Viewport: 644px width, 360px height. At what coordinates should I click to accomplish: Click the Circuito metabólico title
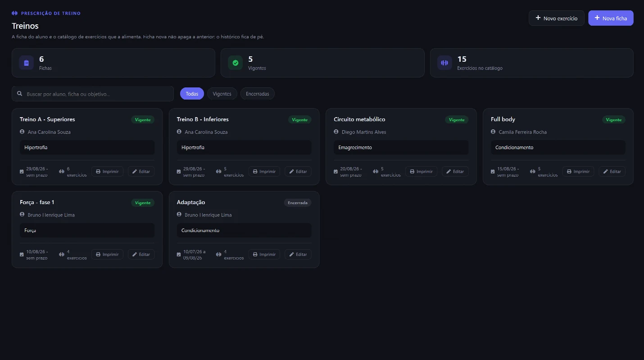359,119
